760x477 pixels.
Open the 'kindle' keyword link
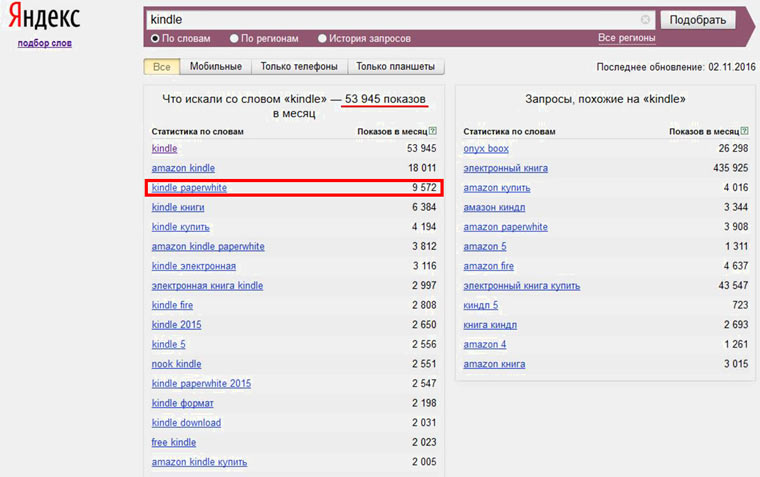164,148
